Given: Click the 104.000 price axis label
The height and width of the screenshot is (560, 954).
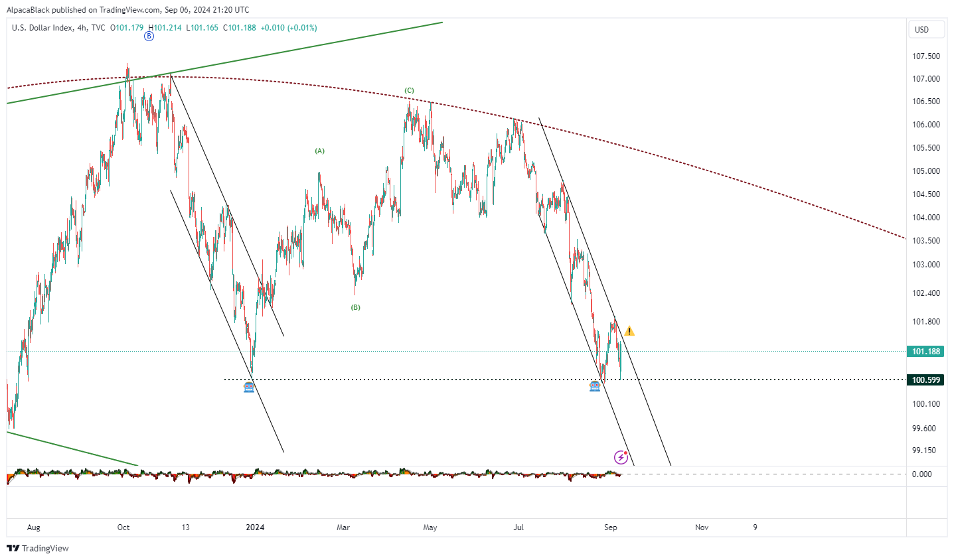Looking at the screenshot, I should coord(926,218).
